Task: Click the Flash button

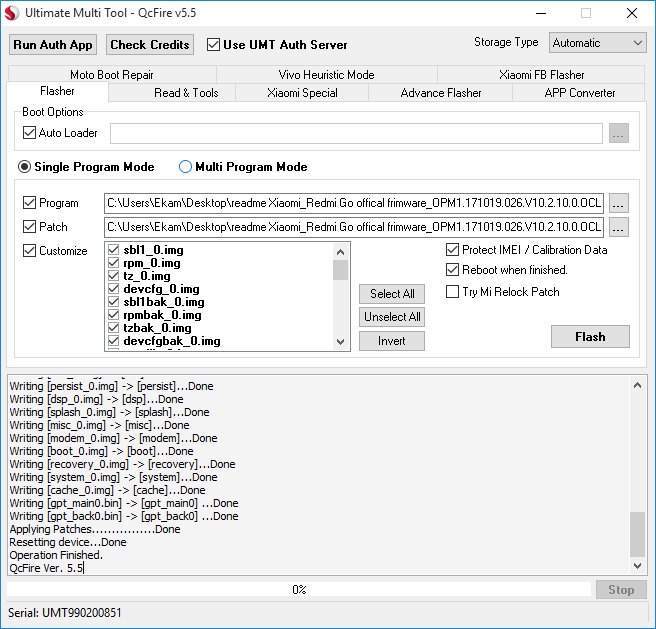Action: (x=590, y=336)
